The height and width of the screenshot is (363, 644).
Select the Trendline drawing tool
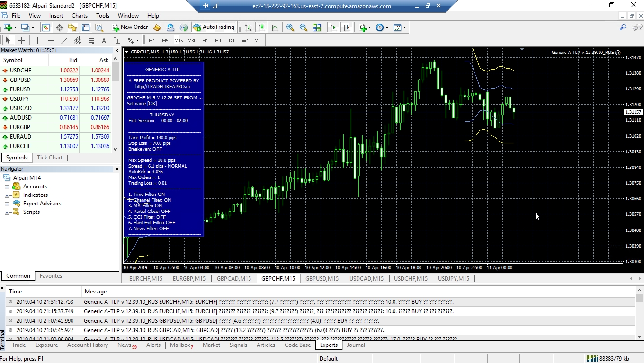[x=64, y=40]
